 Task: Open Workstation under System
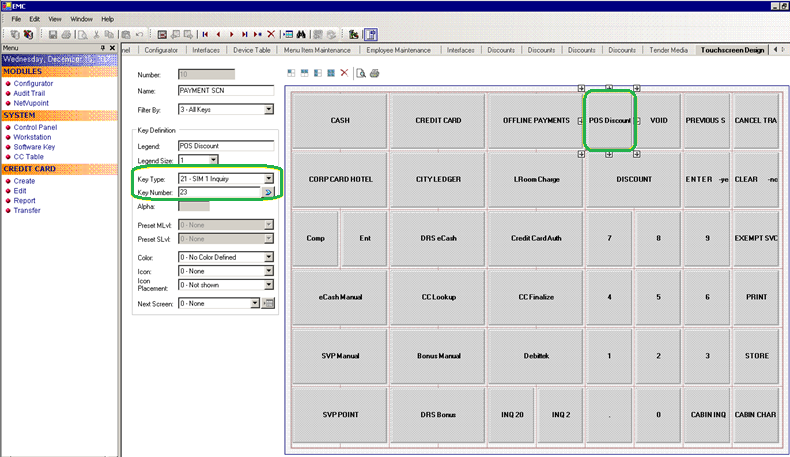point(32,137)
